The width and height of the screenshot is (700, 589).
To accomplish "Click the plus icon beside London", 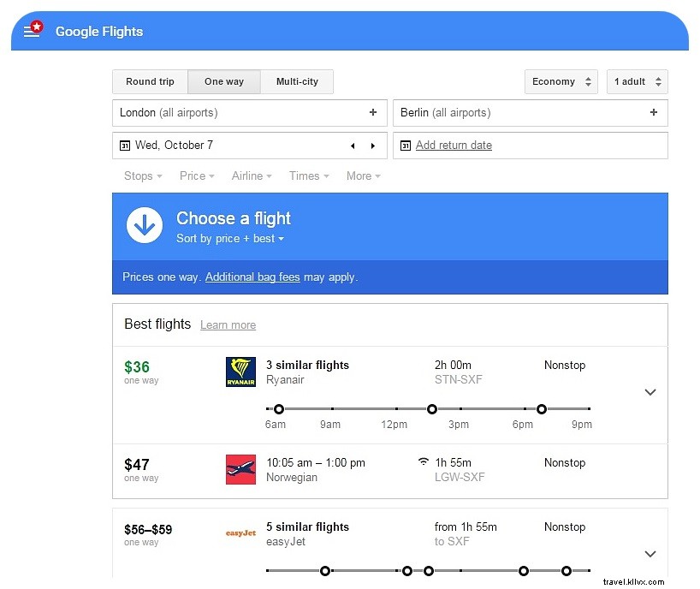I will tap(373, 112).
